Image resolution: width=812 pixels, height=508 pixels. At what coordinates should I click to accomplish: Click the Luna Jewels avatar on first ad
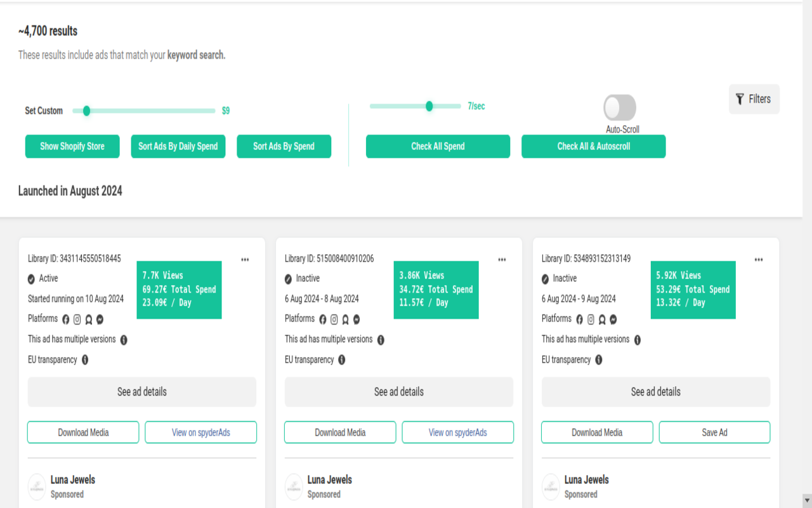pyautogui.click(x=37, y=486)
